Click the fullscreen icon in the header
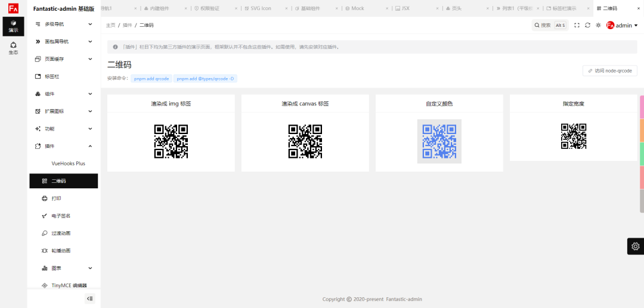 pyautogui.click(x=577, y=25)
